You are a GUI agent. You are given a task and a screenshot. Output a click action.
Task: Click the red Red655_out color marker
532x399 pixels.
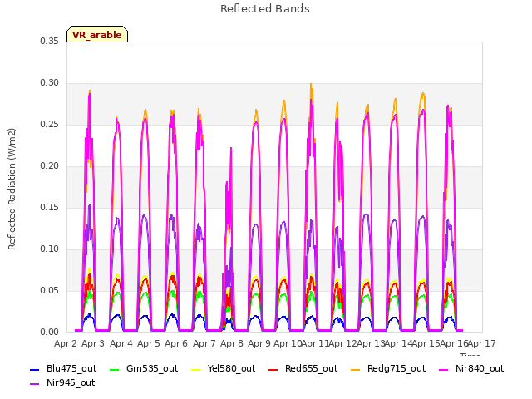pyautogui.click(x=273, y=369)
